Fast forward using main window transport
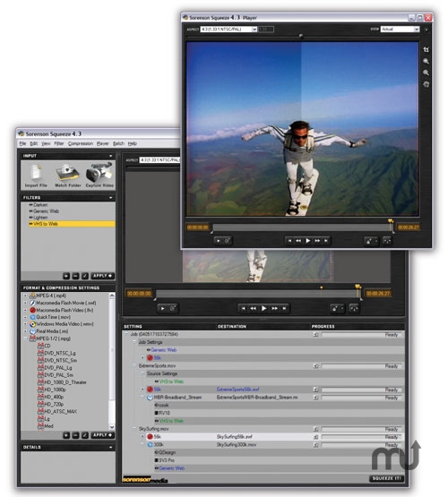Image resolution: width=448 pixels, height=497 pixels. coord(274,308)
